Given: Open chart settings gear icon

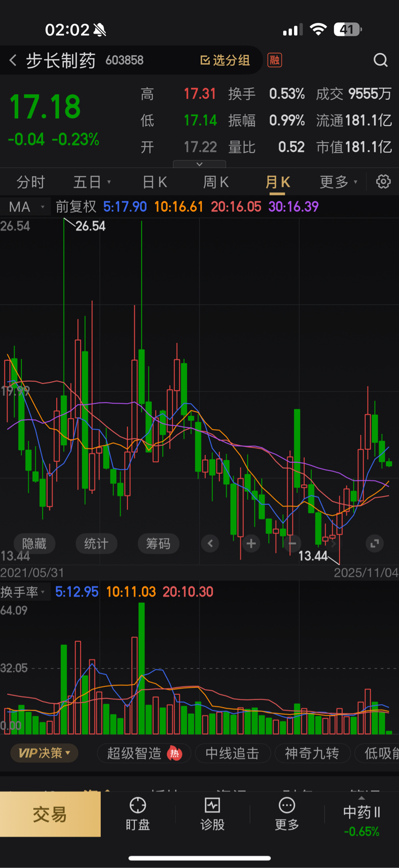Looking at the screenshot, I should point(383,182).
